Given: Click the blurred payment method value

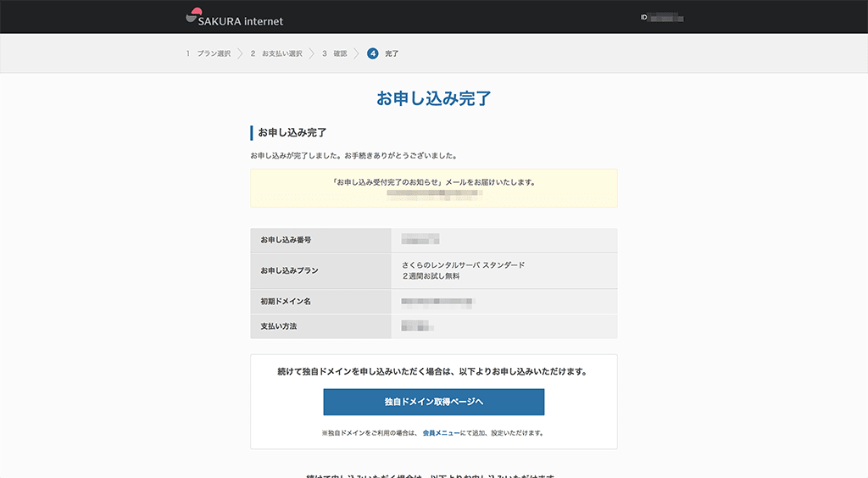Looking at the screenshot, I should [x=417, y=325].
